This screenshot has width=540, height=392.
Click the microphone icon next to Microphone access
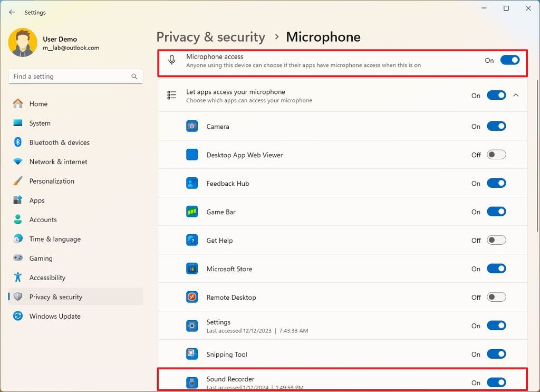pos(171,60)
